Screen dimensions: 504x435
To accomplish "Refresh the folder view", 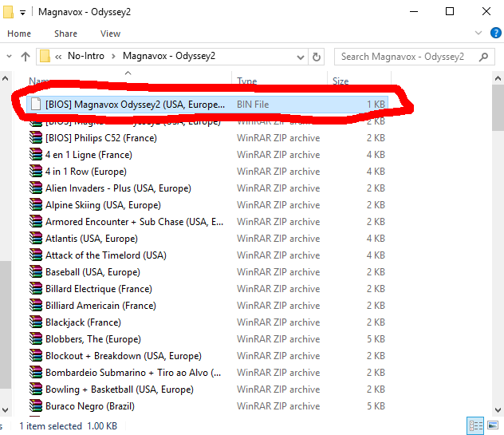I will [317, 57].
